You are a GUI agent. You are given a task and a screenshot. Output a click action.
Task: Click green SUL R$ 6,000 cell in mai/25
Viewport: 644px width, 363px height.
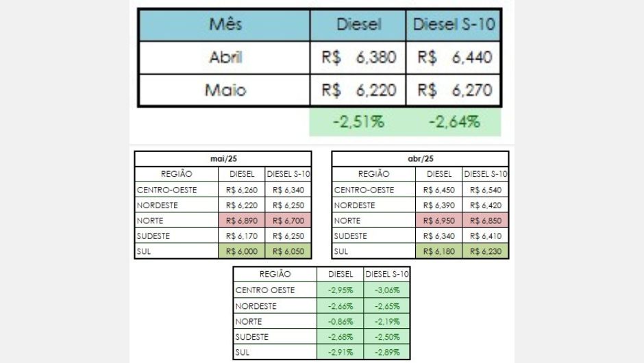241,251
